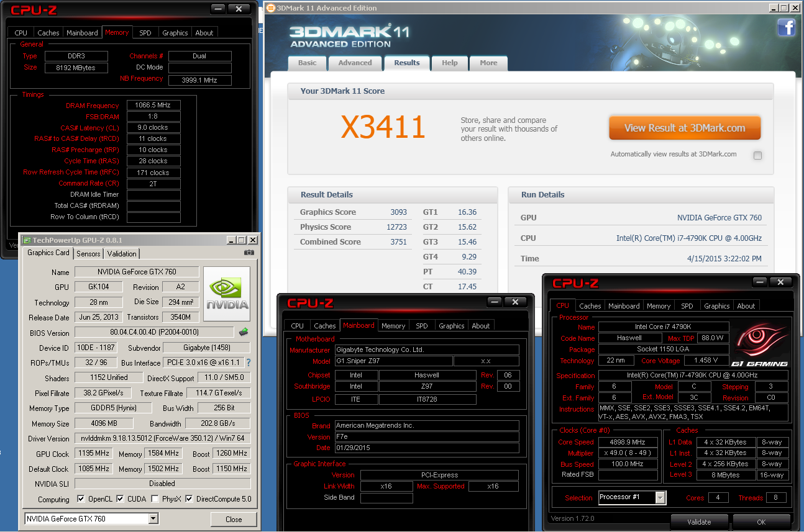Open the Sensors tab in GPU-Z
This screenshot has height=532, width=804.
click(x=88, y=253)
